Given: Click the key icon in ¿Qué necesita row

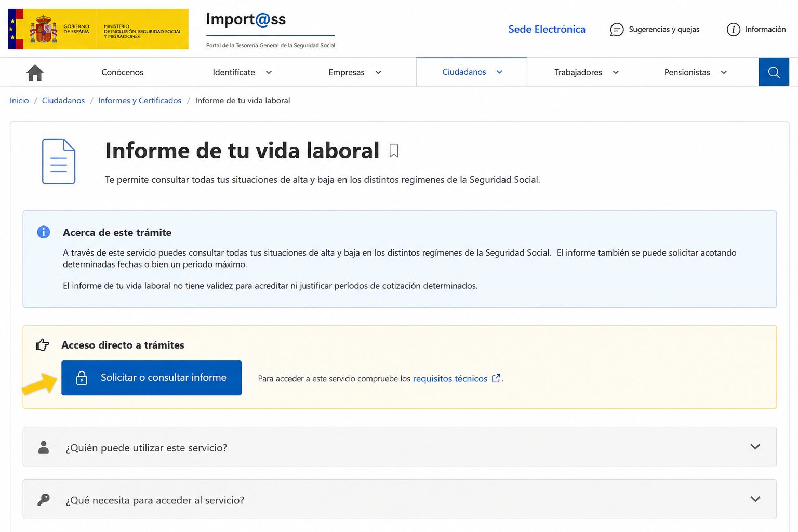Looking at the screenshot, I should (44, 499).
